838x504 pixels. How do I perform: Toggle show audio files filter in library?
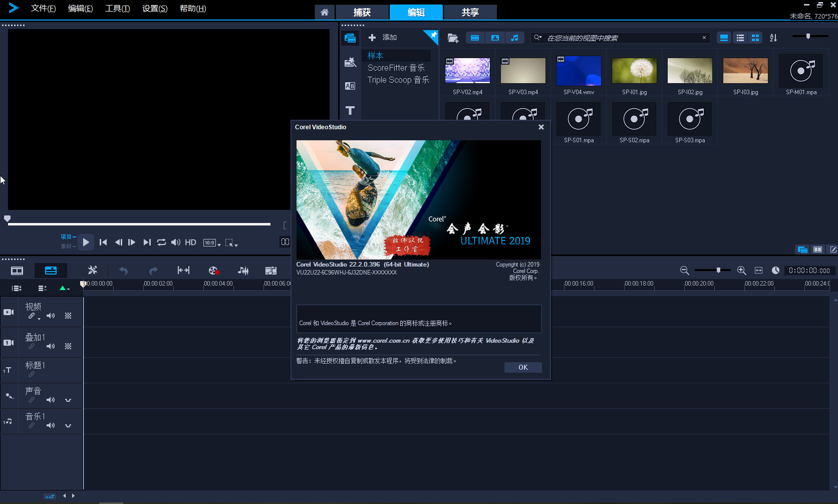coord(514,38)
